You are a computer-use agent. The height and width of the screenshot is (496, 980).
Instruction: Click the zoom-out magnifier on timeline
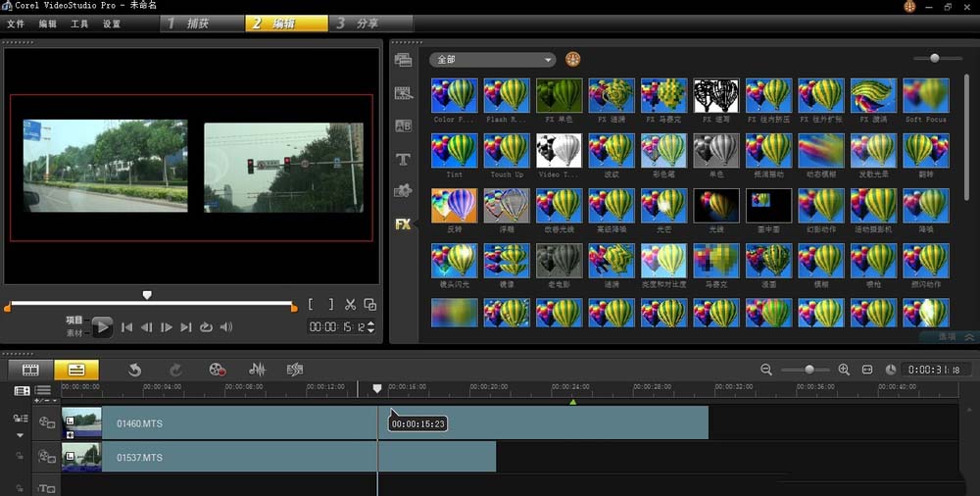(x=766, y=370)
